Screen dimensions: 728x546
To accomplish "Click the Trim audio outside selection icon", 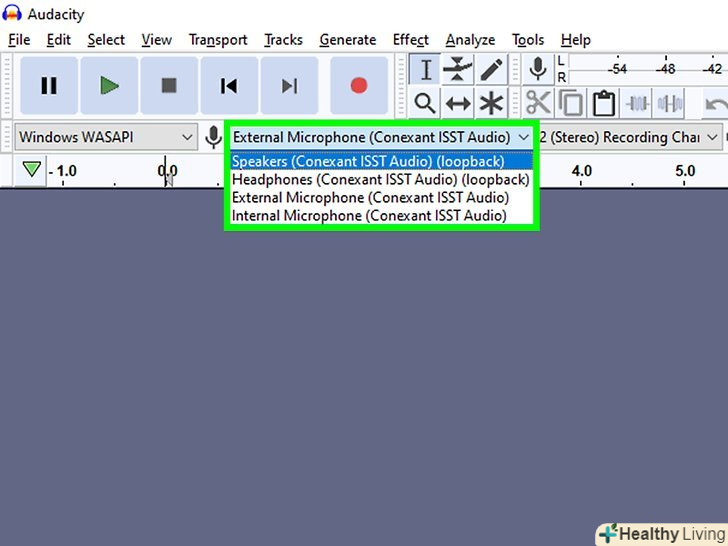I will (x=637, y=103).
